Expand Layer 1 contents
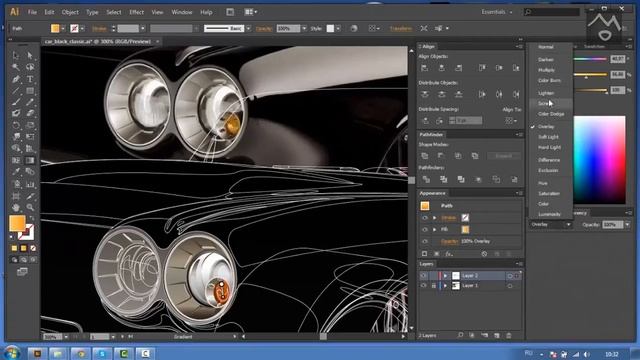 pos(445,286)
